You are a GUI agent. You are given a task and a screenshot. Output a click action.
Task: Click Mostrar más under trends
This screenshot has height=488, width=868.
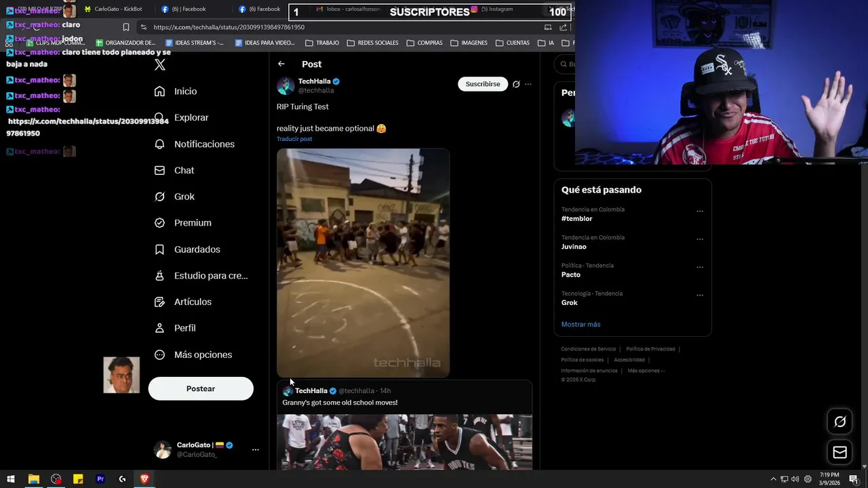click(580, 325)
